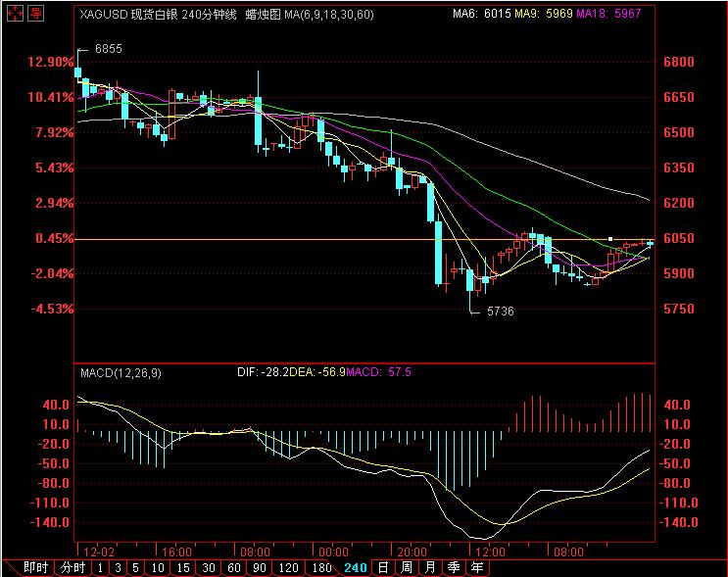Click the four-arrow fullscreen icon

14,14
